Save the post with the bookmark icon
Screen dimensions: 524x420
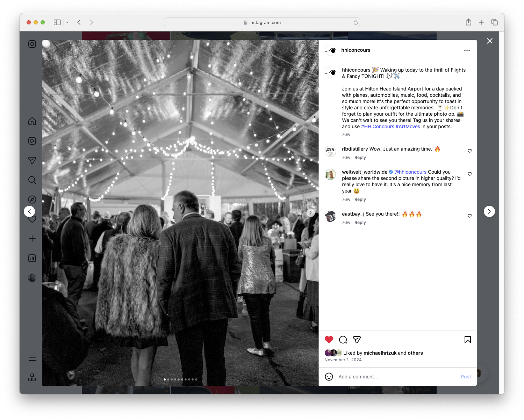pos(467,339)
